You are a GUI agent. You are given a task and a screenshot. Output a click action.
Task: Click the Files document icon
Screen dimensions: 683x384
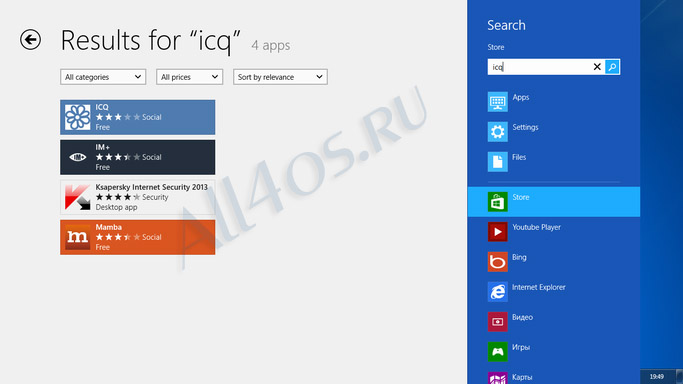497,162
